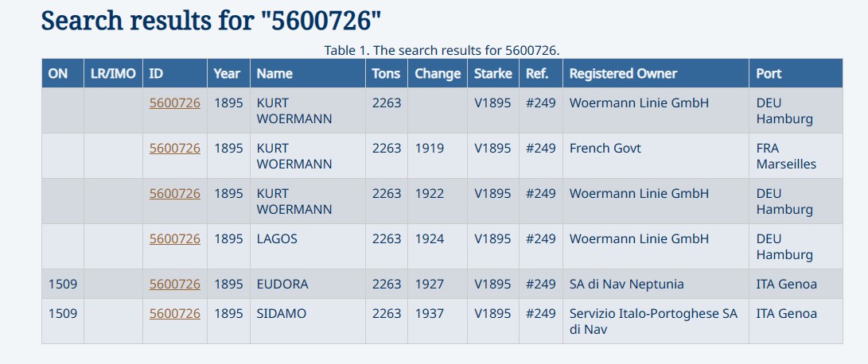Click the Ref. column header

532,73
